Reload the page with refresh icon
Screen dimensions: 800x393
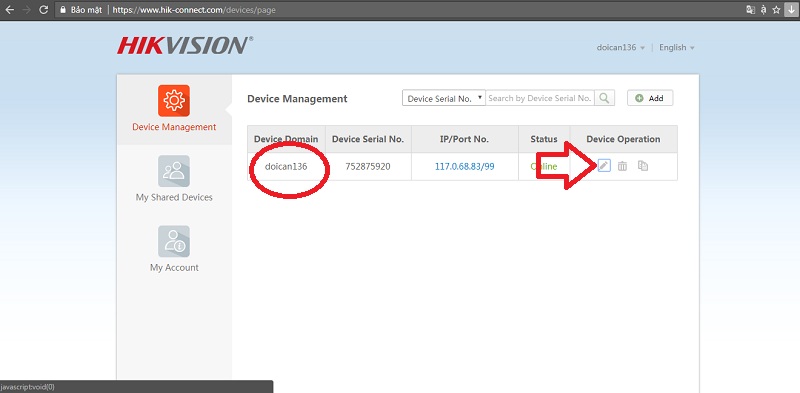tap(44, 9)
